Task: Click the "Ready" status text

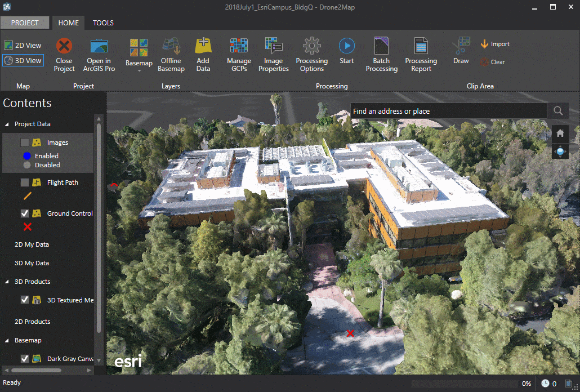Action: point(12,383)
